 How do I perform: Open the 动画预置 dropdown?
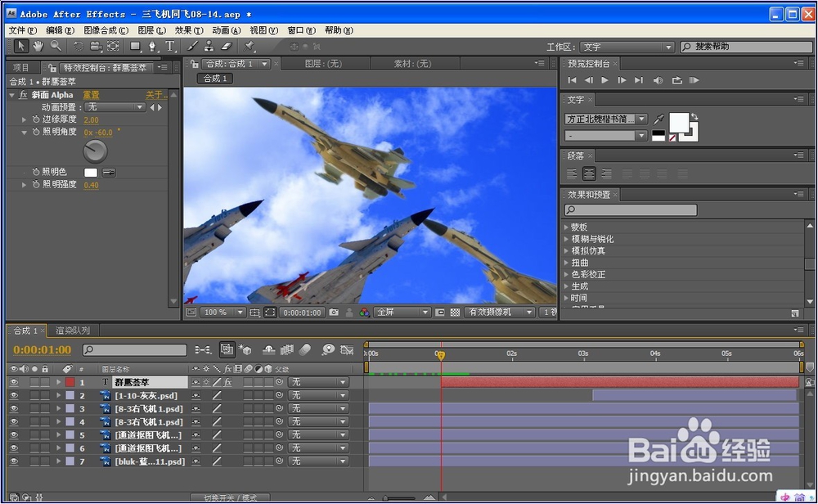point(115,107)
